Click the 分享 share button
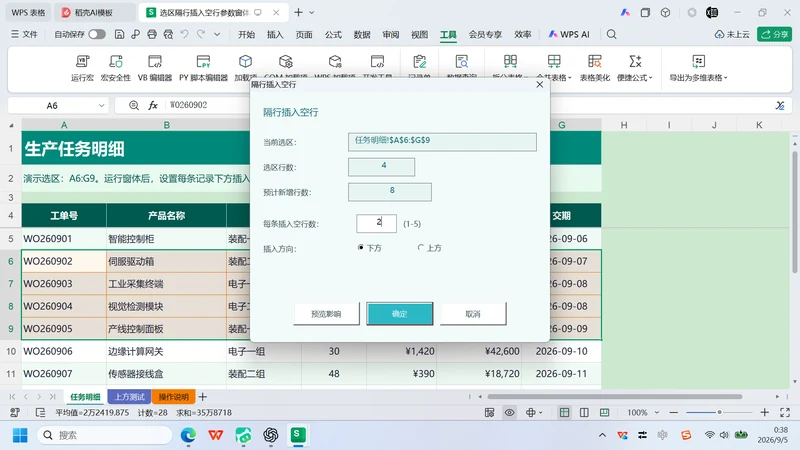The width and height of the screenshot is (800, 450). click(x=774, y=34)
